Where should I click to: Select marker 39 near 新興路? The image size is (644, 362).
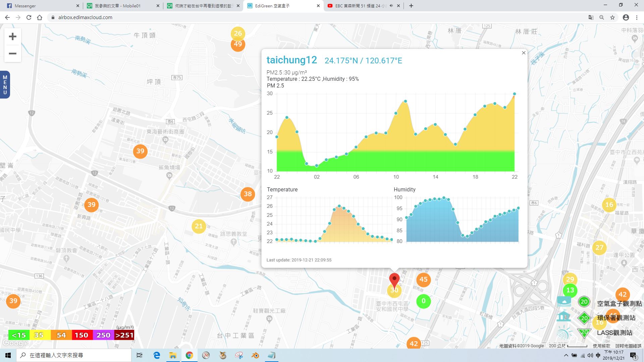91,205
